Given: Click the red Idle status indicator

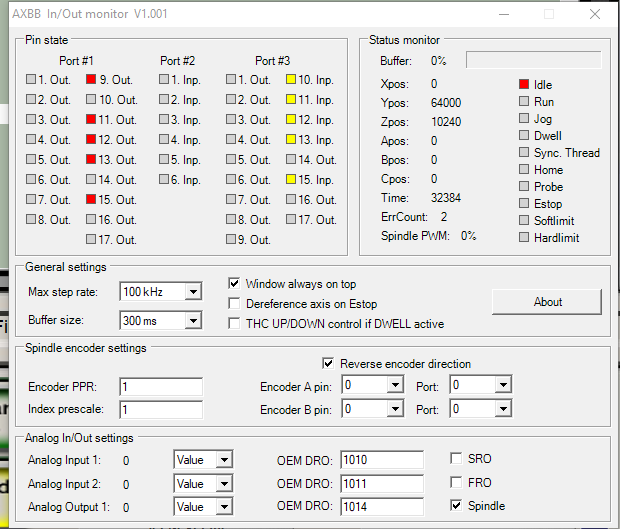Looking at the screenshot, I should pos(524,84).
